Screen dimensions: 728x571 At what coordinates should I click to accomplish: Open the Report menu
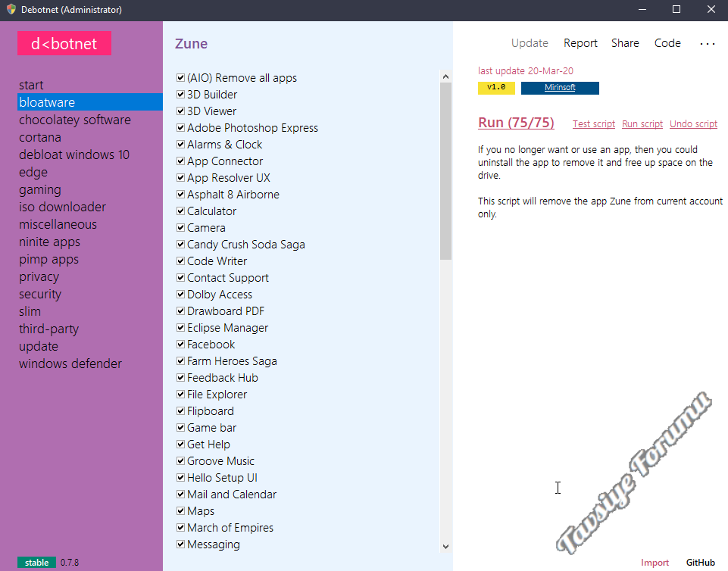[580, 43]
